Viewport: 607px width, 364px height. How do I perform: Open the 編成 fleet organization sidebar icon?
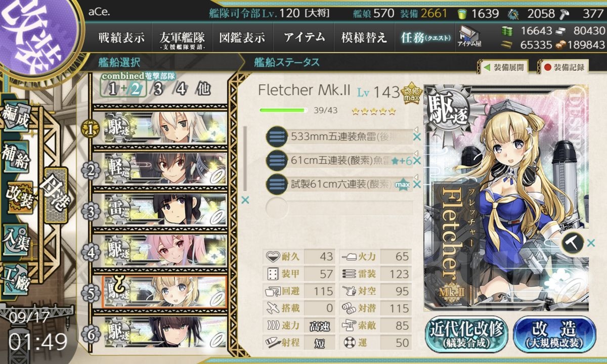(x=15, y=116)
